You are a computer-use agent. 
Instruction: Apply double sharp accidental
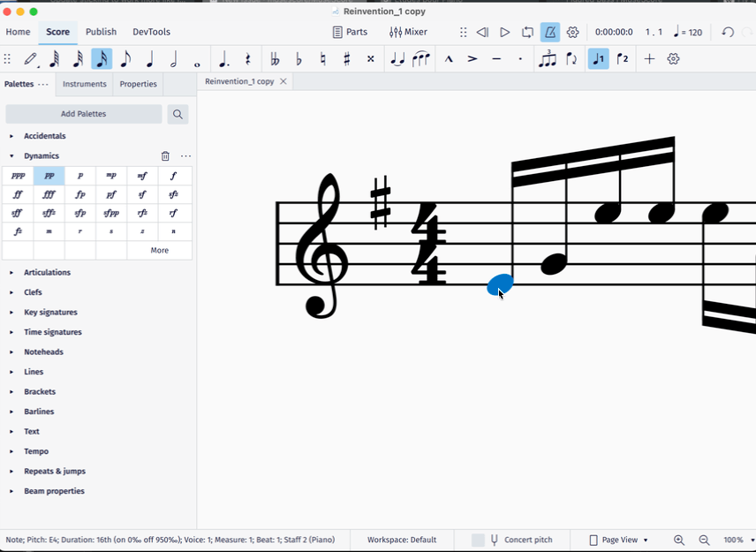[370, 59]
